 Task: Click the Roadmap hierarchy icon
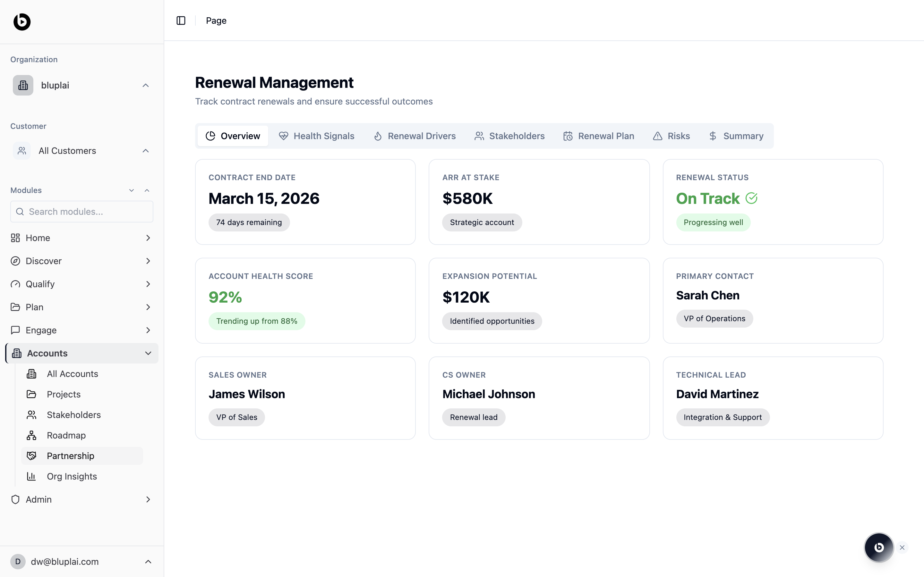point(31,435)
